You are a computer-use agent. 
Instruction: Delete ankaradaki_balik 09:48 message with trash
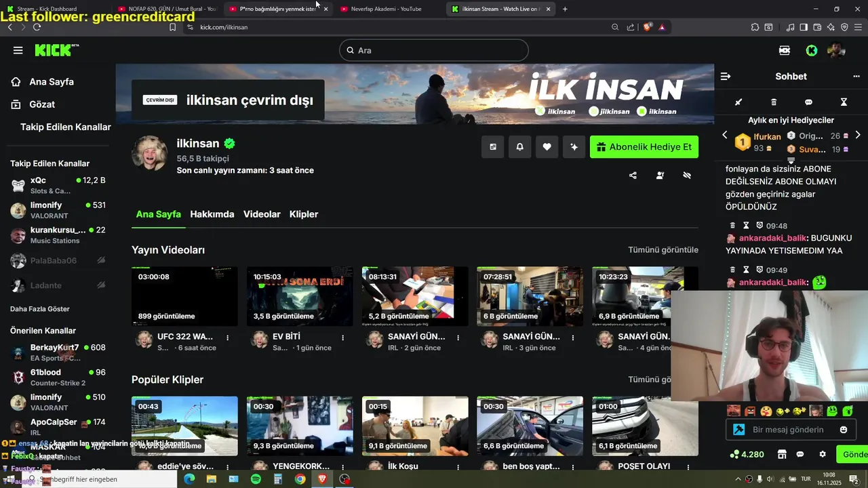click(732, 226)
